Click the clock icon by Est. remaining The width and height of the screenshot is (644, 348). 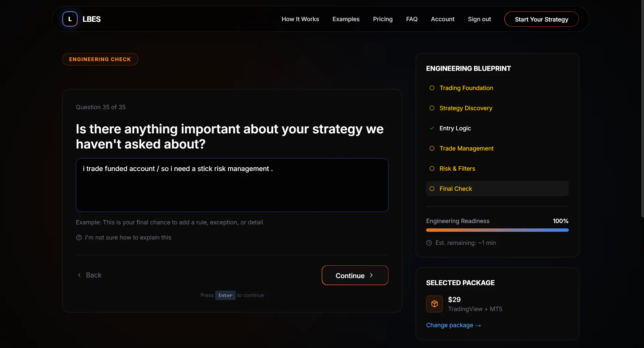click(x=429, y=243)
